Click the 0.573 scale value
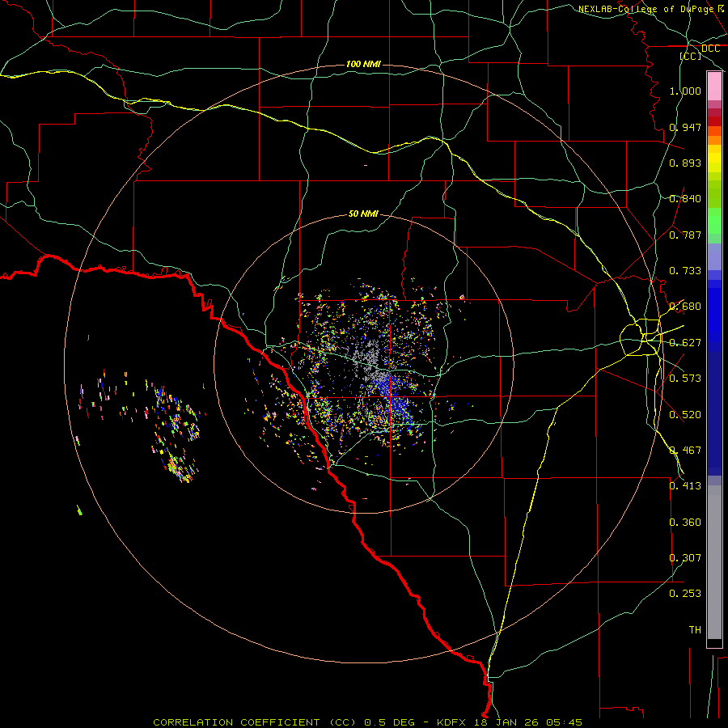The image size is (728, 728). coord(685,379)
